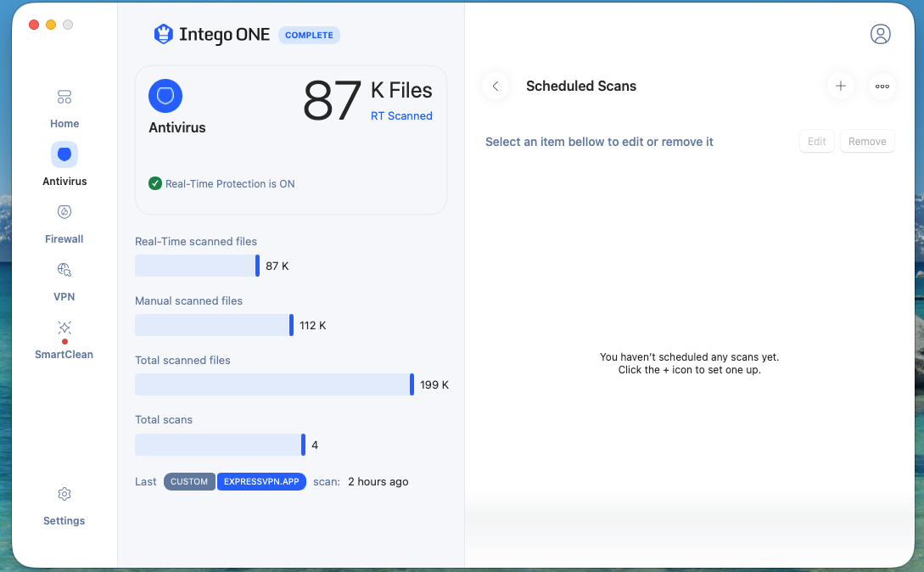This screenshot has height=572, width=924.
Task: Click the '112 K' value label
Action: click(313, 326)
